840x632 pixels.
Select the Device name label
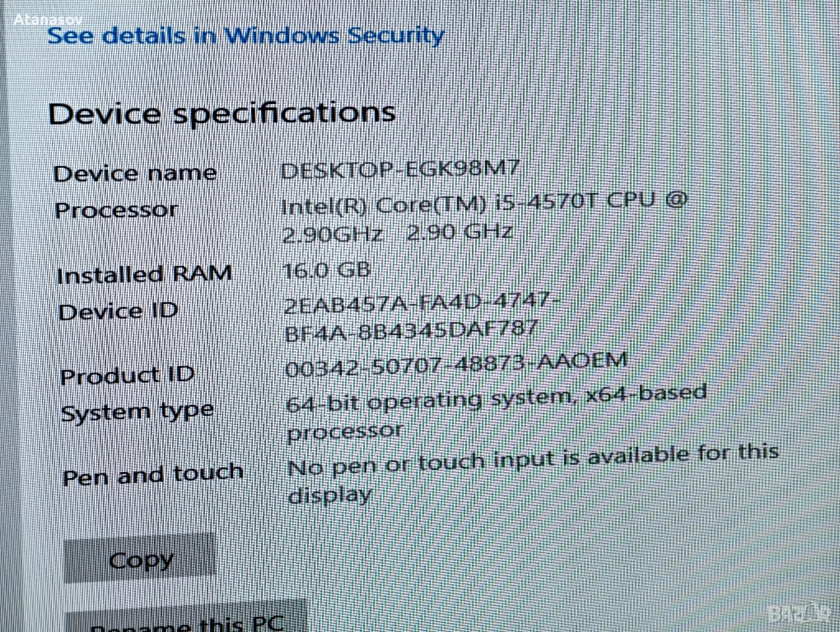(135, 173)
